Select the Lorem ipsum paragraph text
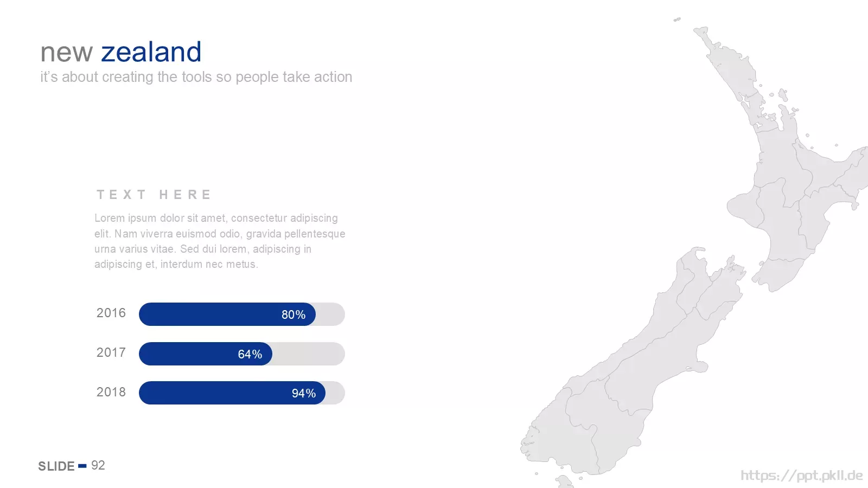This screenshot has height=488, width=868. tap(220, 241)
